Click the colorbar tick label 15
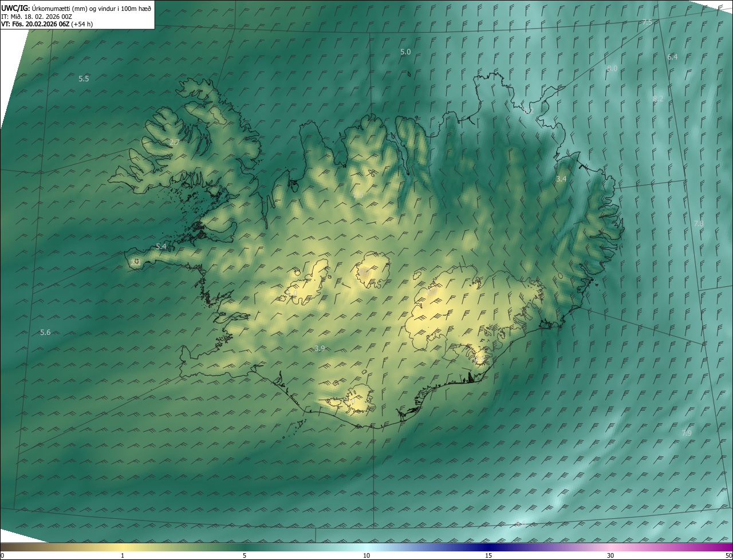Screen dimensions: 733x560 click(488, 555)
